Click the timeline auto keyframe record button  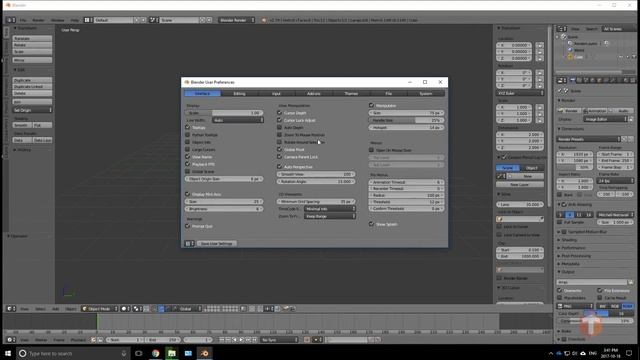[307, 340]
